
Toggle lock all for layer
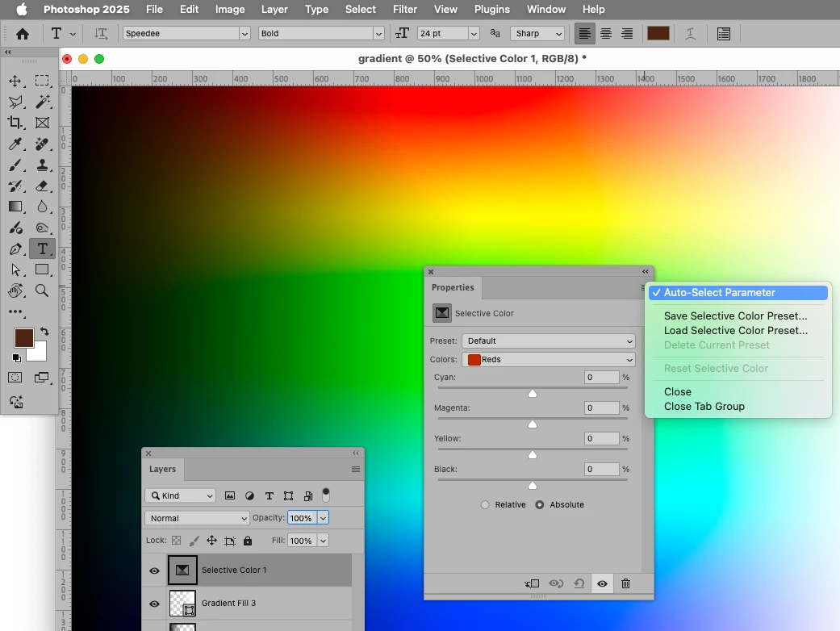(x=248, y=541)
